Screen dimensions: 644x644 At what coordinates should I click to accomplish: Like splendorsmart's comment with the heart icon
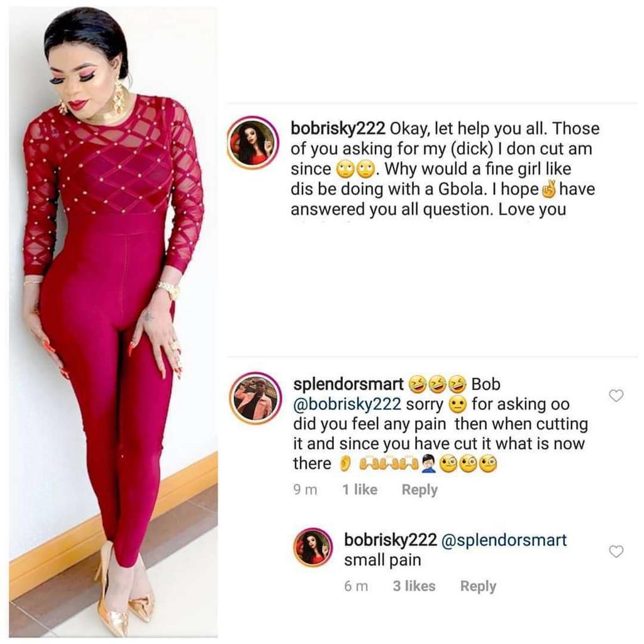click(616, 396)
